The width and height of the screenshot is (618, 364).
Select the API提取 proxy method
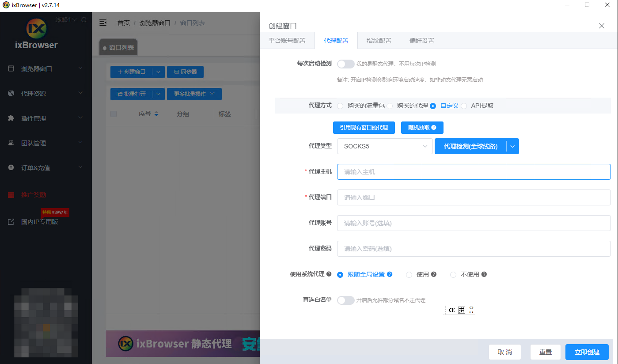(x=464, y=106)
